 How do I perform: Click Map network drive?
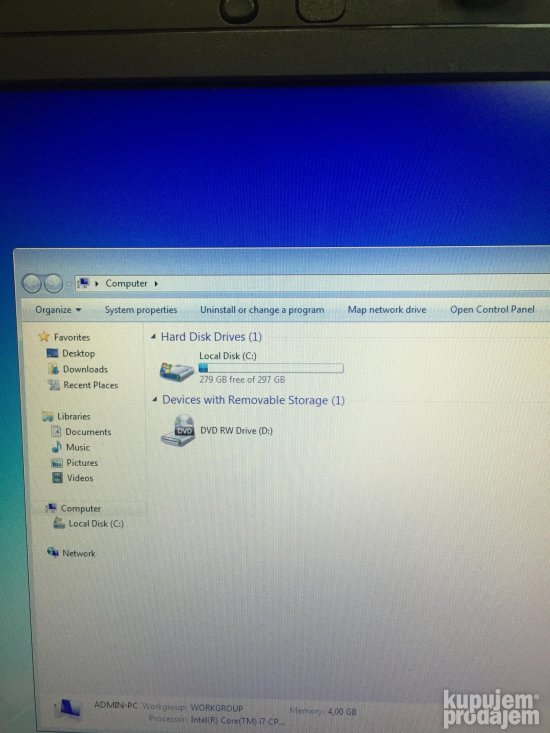(x=387, y=309)
